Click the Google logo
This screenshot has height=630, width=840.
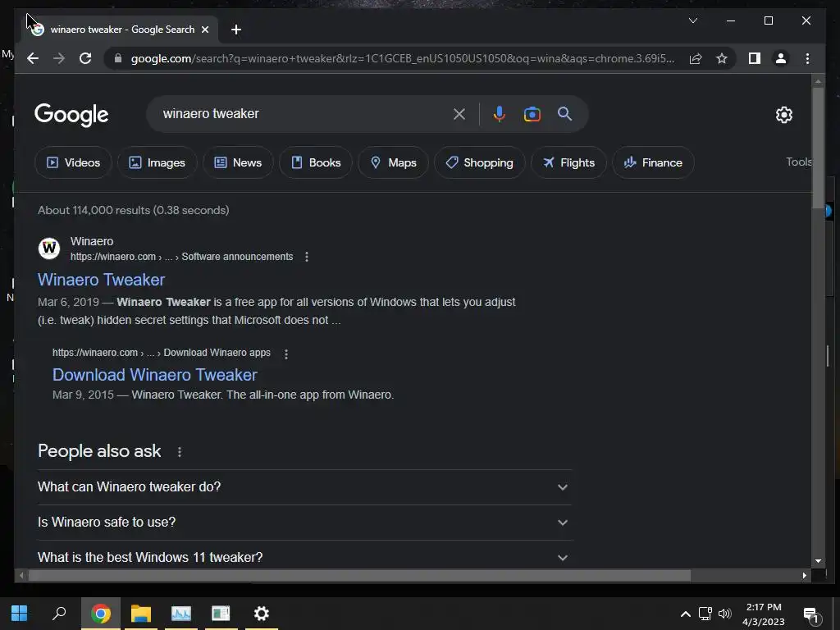[71, 115]
